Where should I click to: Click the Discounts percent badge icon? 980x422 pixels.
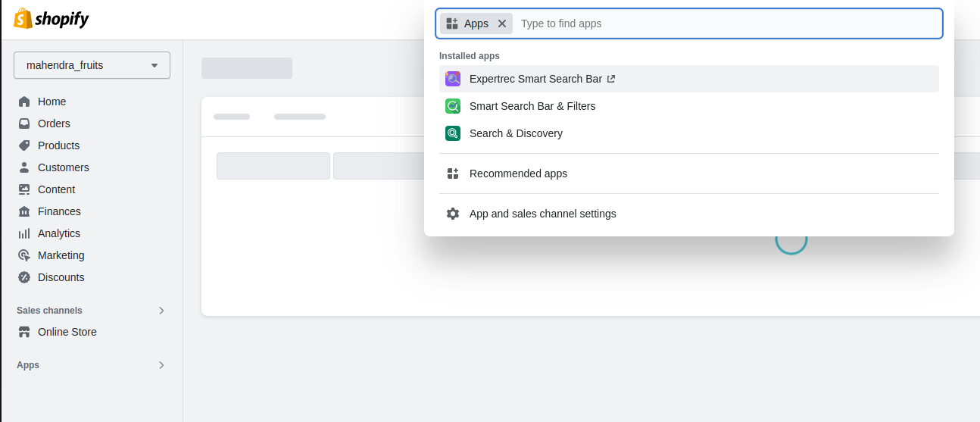click(x=24, y=277)
